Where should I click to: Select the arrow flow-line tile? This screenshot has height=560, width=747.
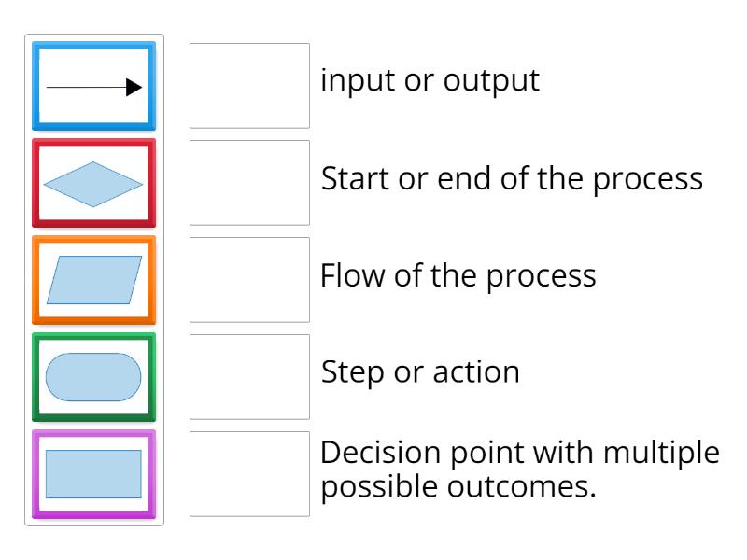[93, 86]
